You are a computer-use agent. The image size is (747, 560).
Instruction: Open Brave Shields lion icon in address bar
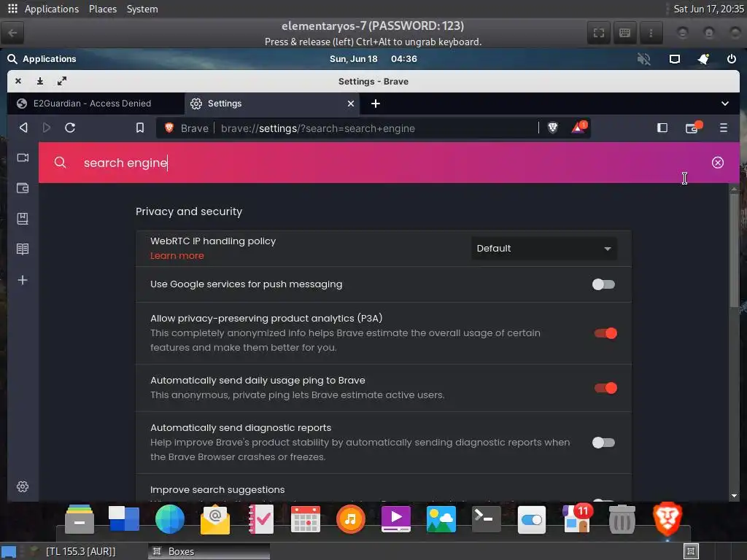(553, 128)
